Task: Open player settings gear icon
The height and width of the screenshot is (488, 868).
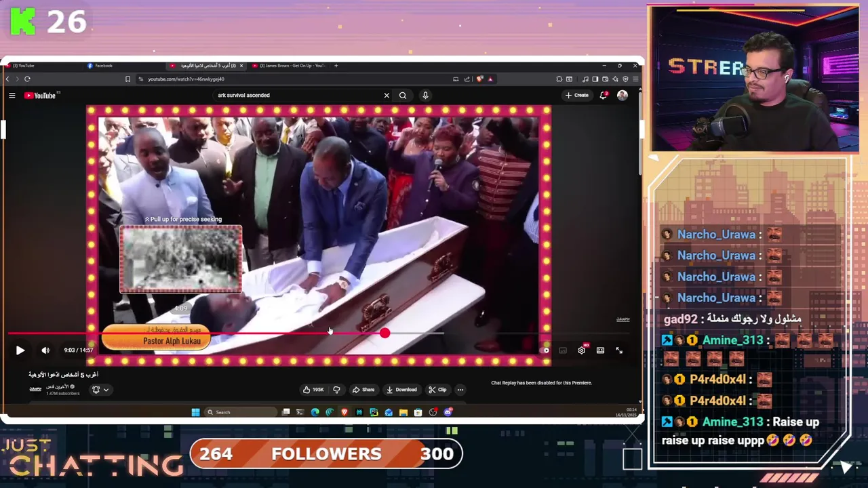Action: point(581,350)
